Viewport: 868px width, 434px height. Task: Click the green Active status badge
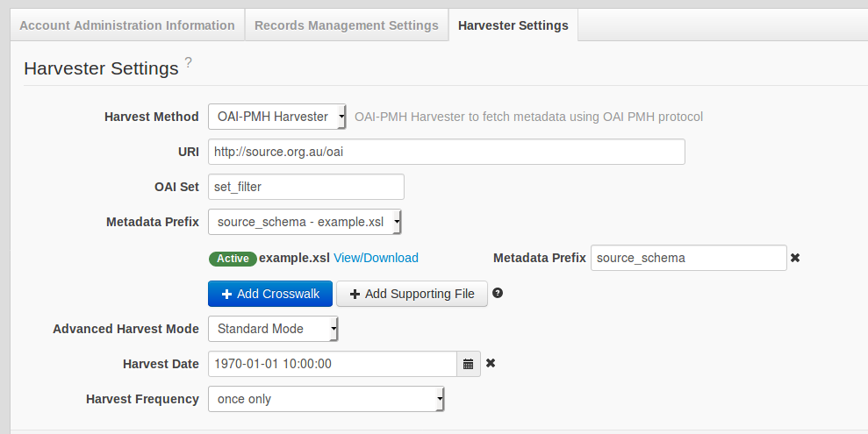pos(233,259)
